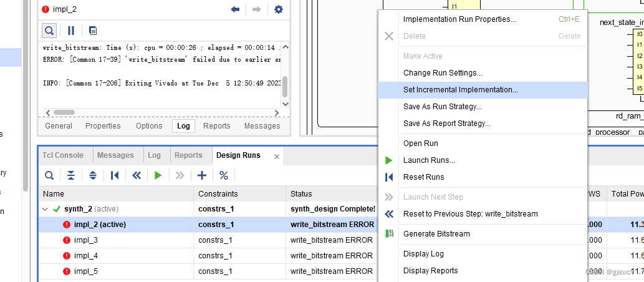Search in the Design Runs toolbar
The image size is (644, 282).
coord(49,175)
